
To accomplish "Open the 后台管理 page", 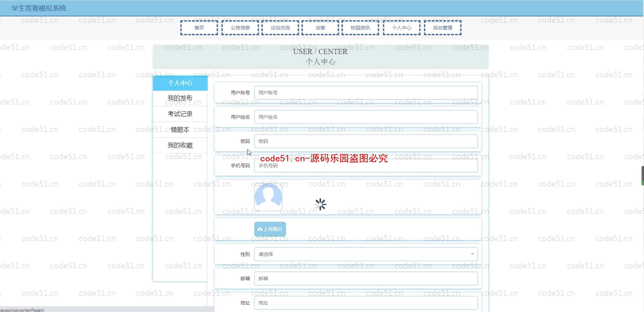I will 442,28.
